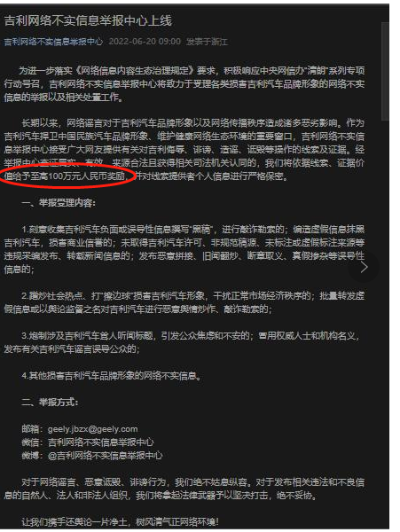
Task: Click the next-image arrow on the right
Action: click(364, 268)
